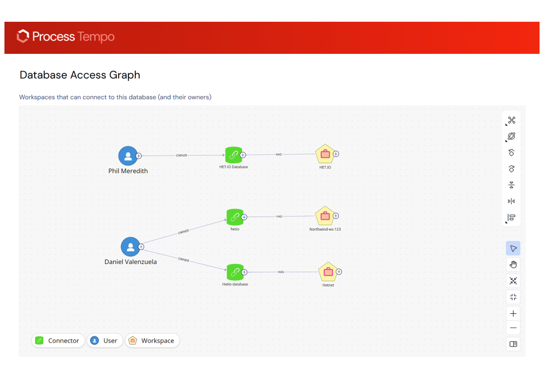The height and width of the screenshot is (392, 544).
Task: Click the Process Tempo logo
Action: point(66,37)
